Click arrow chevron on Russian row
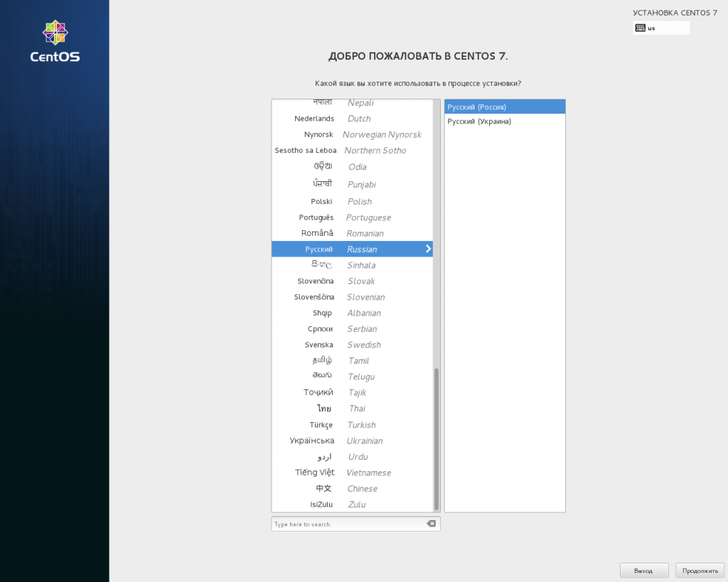The image size is (728, 582). (428, 249)
